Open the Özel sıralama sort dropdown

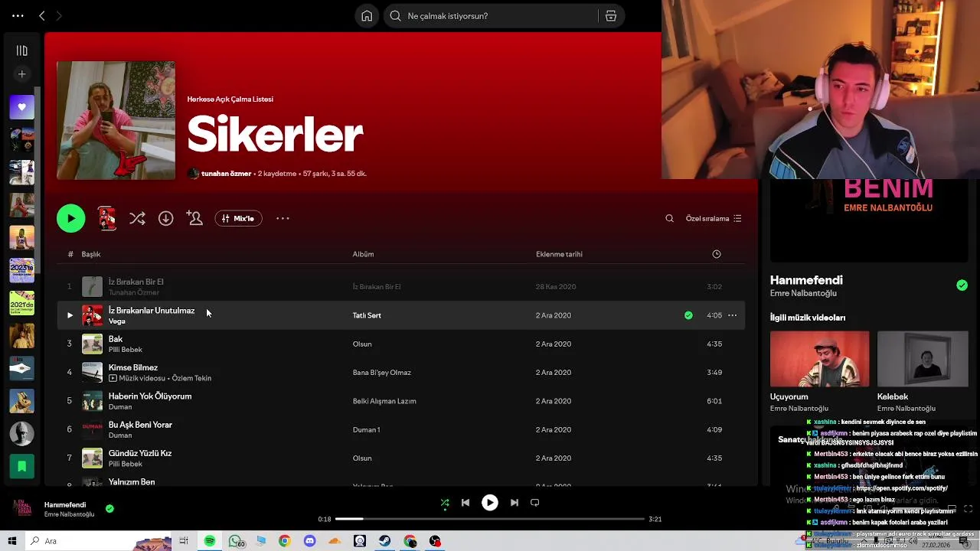[714, 219]
